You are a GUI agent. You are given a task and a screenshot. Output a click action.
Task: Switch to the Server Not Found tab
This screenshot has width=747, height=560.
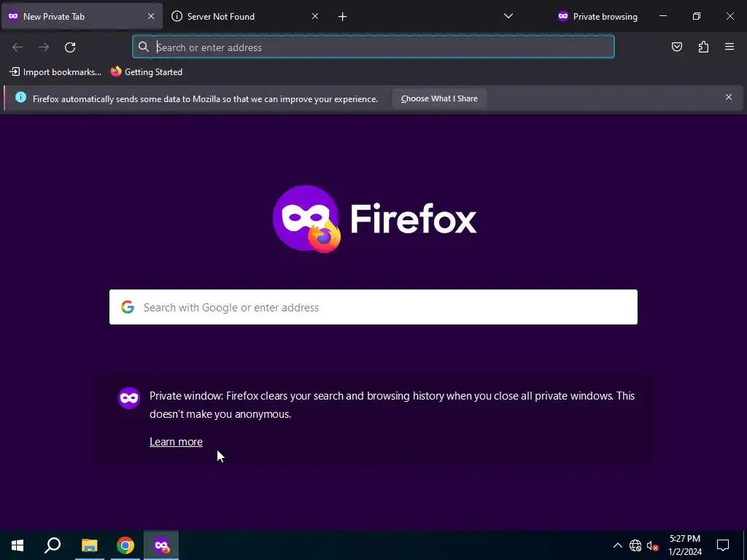coord(245,16)
